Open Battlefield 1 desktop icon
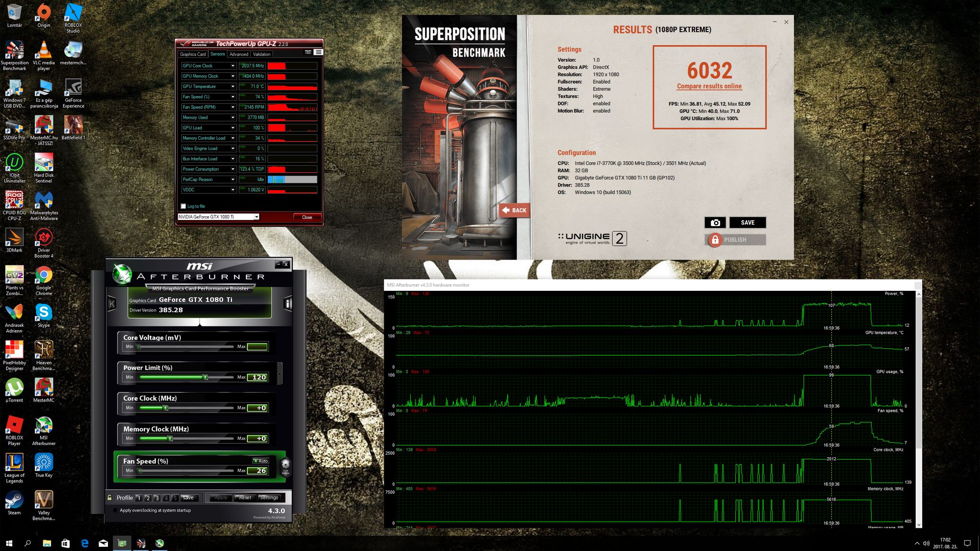 pos(73,128)
